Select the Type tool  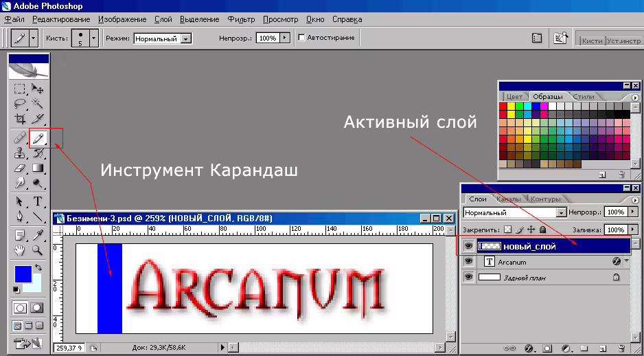(38, 201)
